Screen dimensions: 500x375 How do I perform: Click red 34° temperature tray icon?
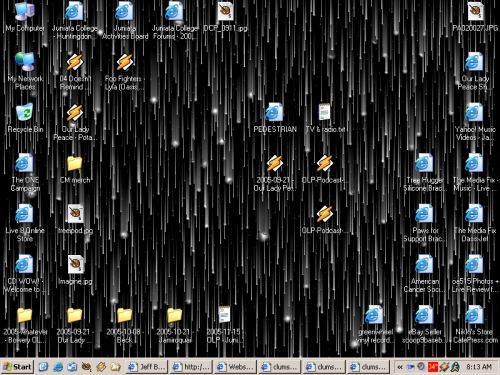(x=432, y=367)
